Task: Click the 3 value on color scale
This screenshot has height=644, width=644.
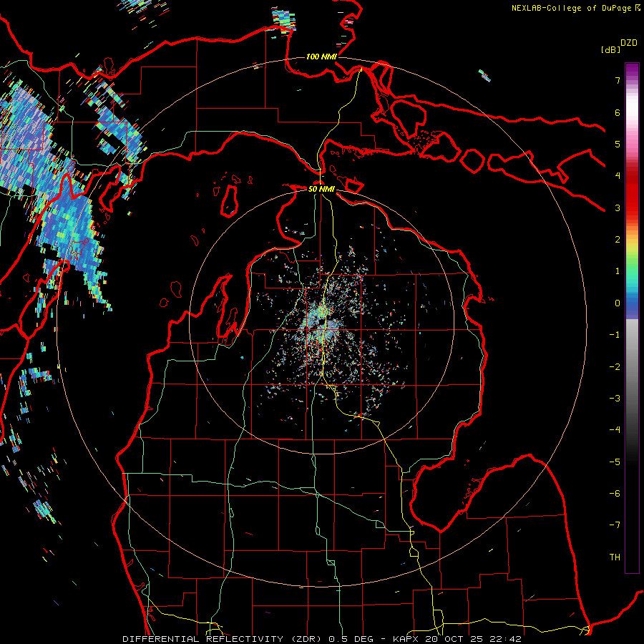Action: point(618,208)
